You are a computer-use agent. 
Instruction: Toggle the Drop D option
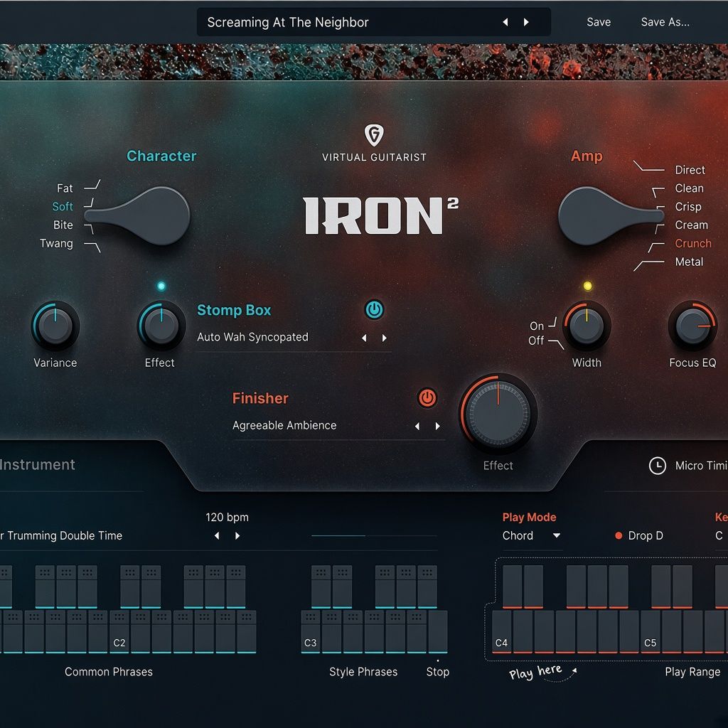(x=639, y=536)
